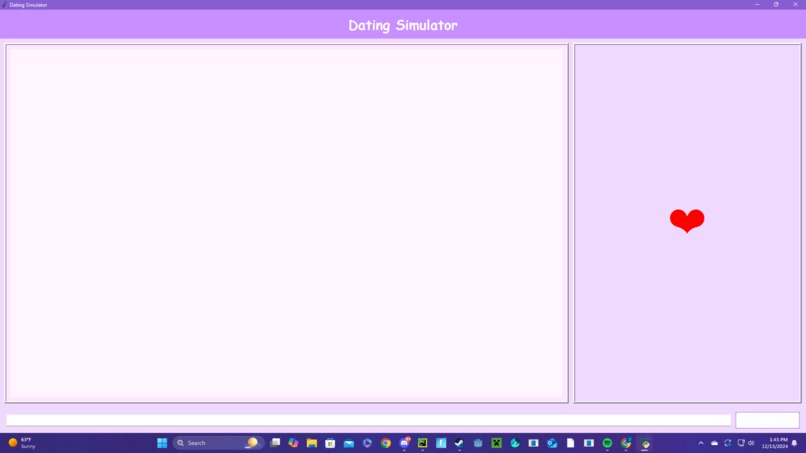The image size is (806, 453).
Task: Open the OneDrive cloud tray icon
Action: [715, 443]
